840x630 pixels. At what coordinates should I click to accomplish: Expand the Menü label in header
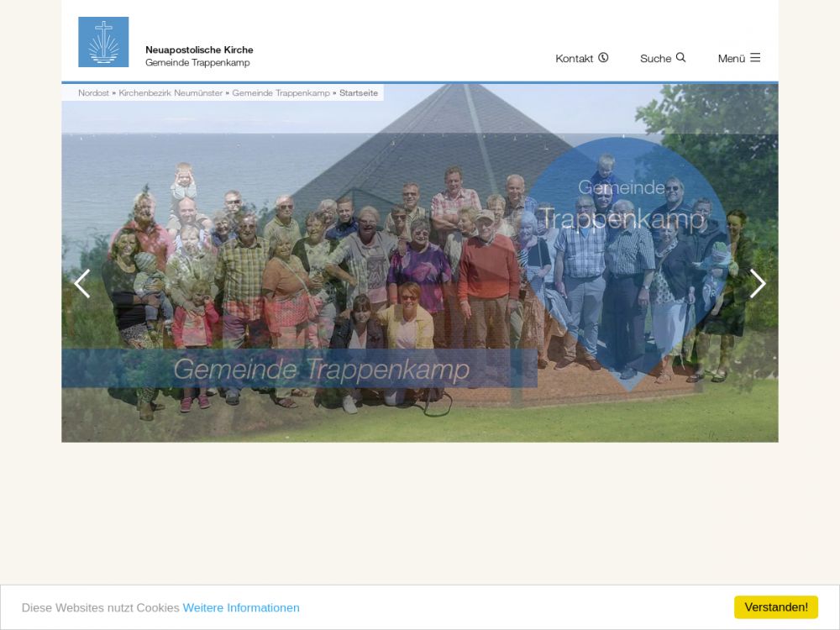[731, 59]
